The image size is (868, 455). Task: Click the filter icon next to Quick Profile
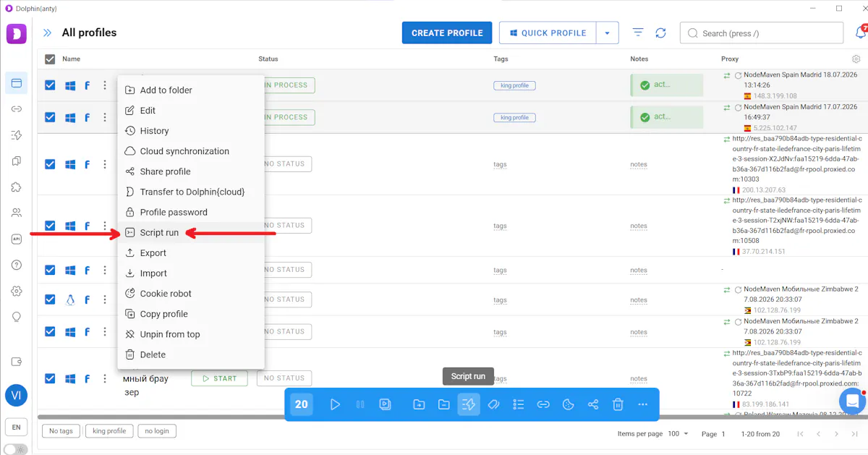[638, 33]
